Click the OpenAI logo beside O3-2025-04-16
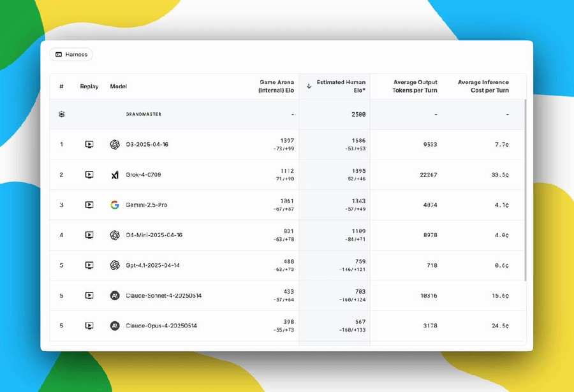This screenshot has width=574, height=392. [115, 145]
